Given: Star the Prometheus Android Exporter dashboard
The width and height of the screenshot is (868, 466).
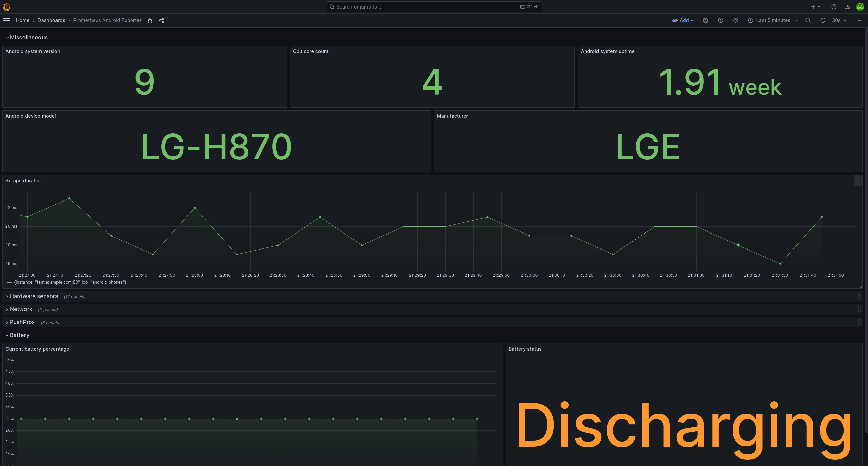Looking at the screenshot, I should [150, 20].
